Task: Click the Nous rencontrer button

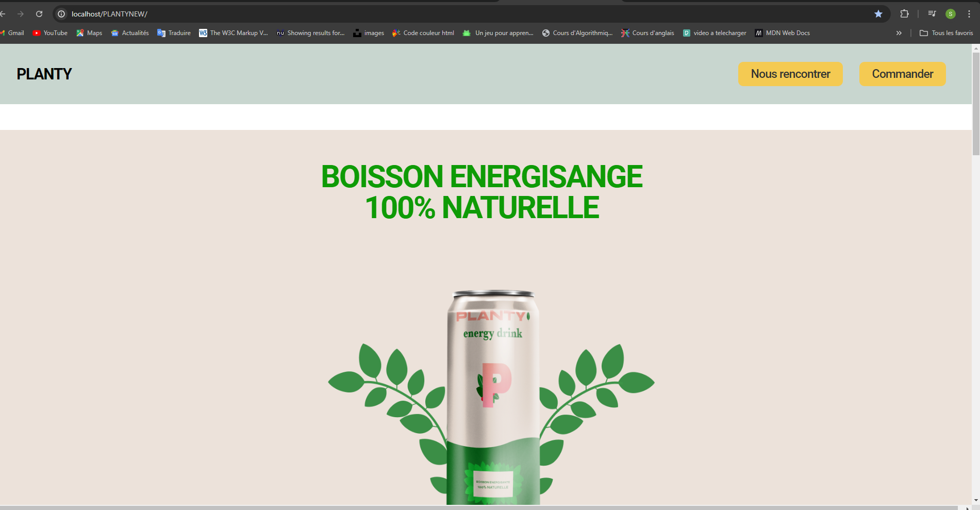Action: point(790,74)
